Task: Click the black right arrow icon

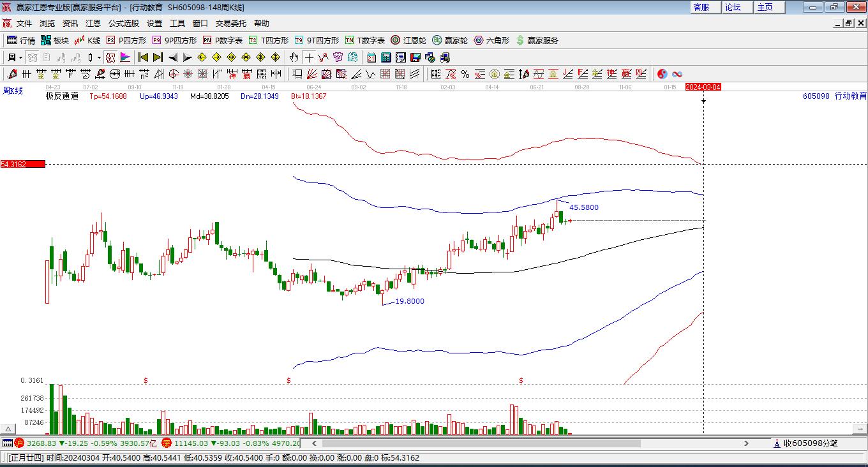Action: tap(187, 57)
